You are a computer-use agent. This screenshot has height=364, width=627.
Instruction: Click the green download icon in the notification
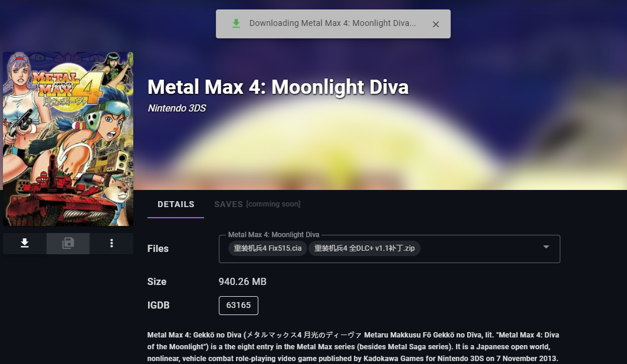point(236,24)
